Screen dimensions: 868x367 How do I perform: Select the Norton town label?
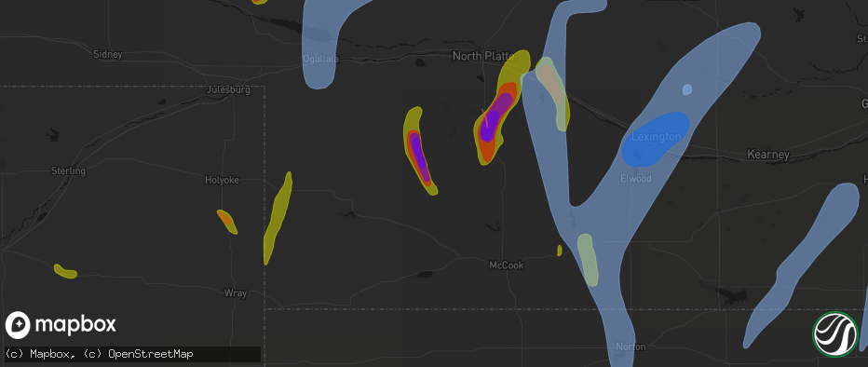(x=631, y=347)
